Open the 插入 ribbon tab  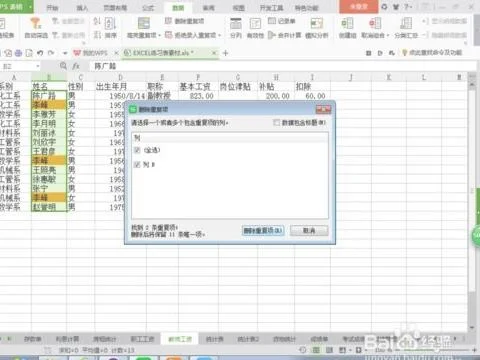point(82,8)
